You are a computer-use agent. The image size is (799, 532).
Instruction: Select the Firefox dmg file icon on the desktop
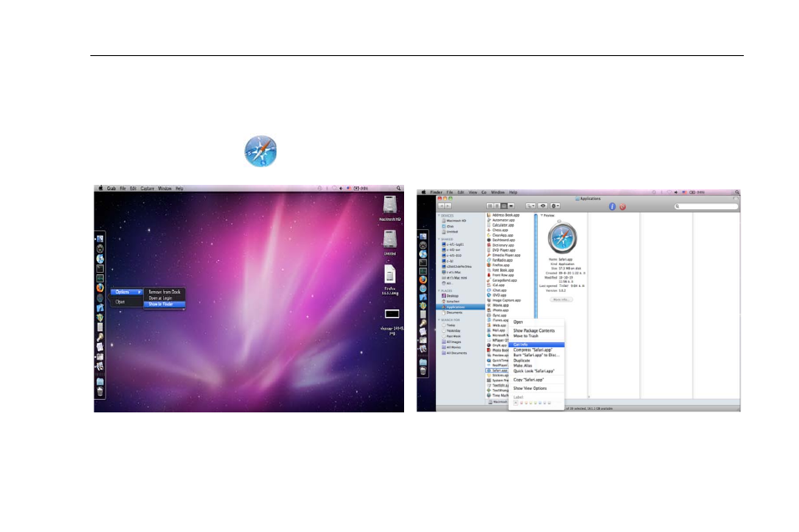point(390,274)
